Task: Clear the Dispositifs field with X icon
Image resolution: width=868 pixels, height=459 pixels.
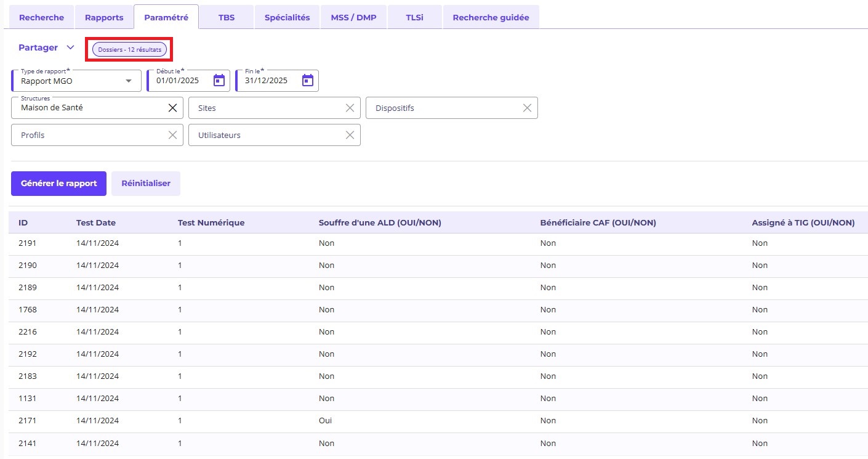Action: (x=527, y=108)
